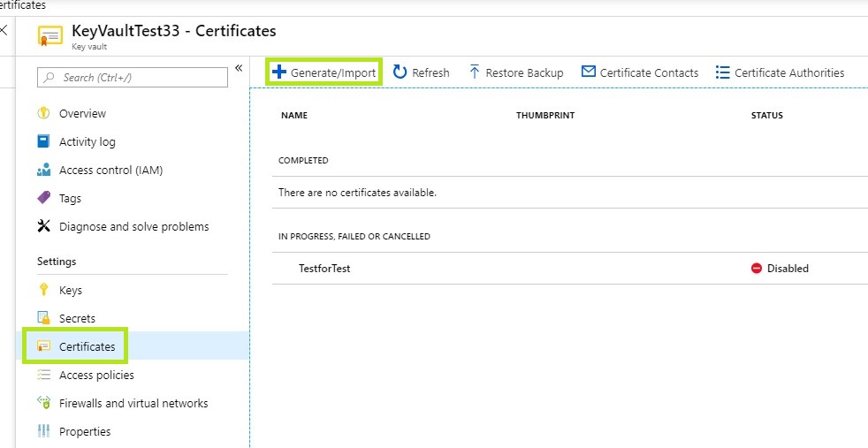868x448 pixels.
Task: Open Properties settings
Action: (85, 431)
